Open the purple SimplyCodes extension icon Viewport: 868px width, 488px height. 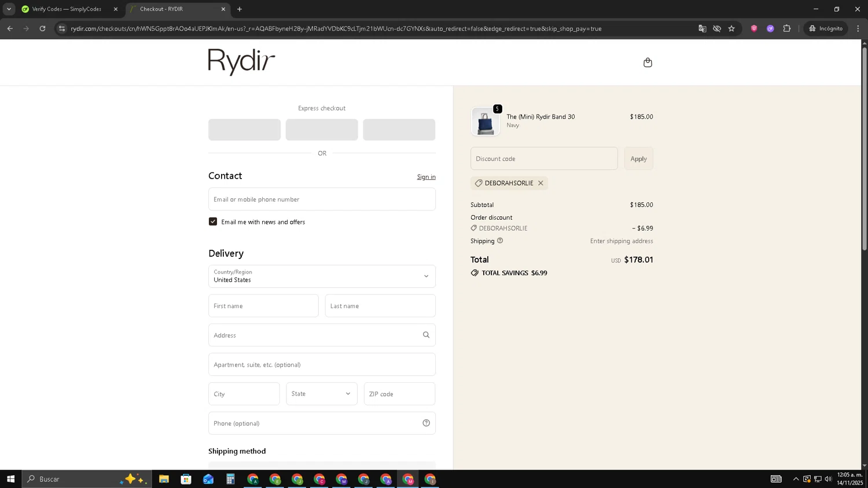tap(770, 28)
